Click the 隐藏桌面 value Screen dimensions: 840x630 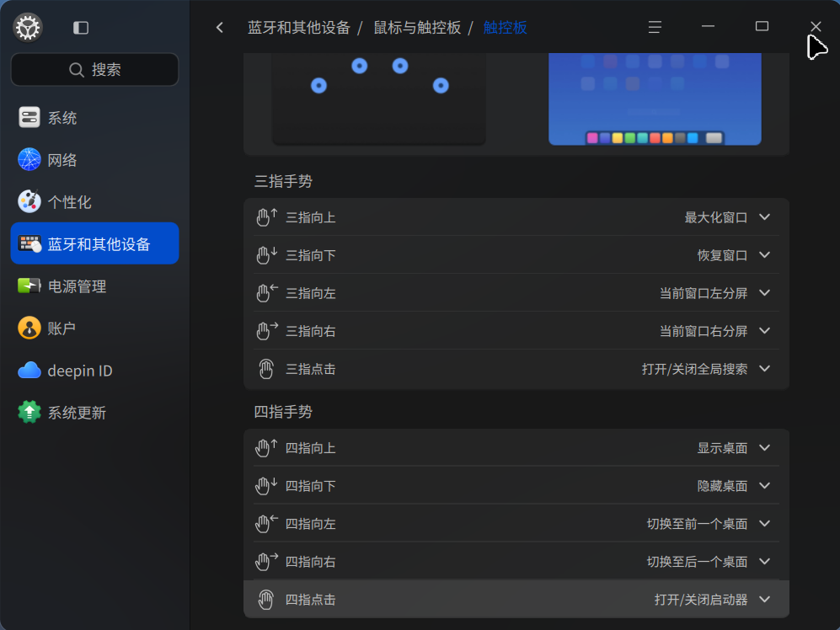click(x=722, y=485)
